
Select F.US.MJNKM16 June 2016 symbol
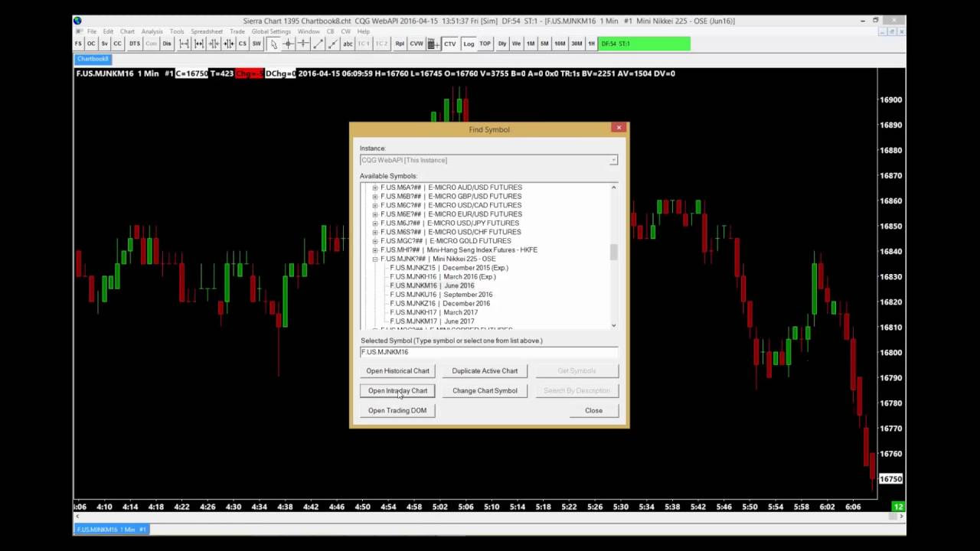tap(432, 285)
